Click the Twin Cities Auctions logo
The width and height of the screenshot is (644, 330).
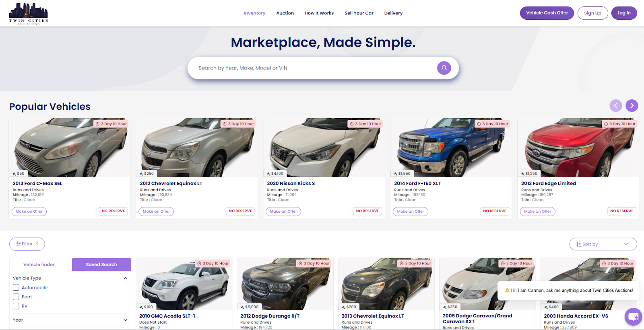click(29, 14)
